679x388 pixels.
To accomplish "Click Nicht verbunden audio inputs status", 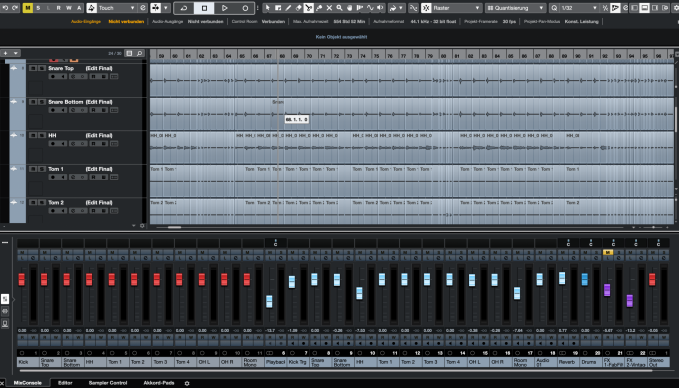I will point(126,21).
